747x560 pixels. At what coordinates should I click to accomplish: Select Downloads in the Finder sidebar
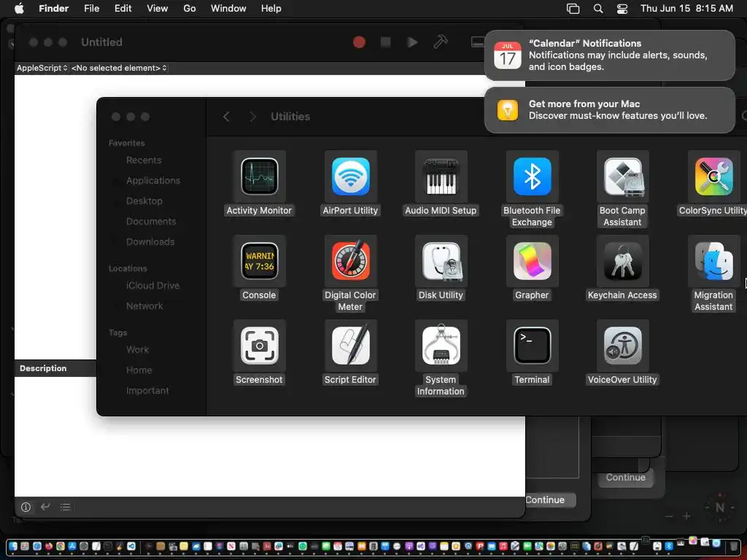click(x=150, y=242)
